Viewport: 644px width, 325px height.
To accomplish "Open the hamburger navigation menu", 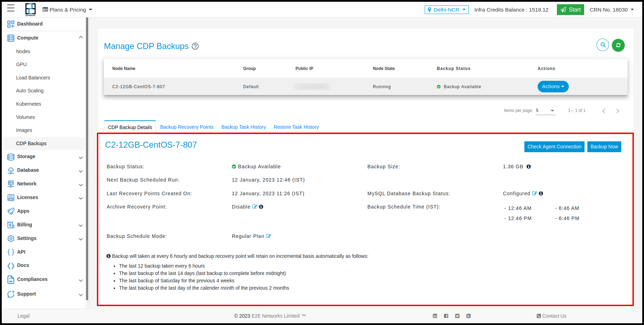I will tap(11, 8).
